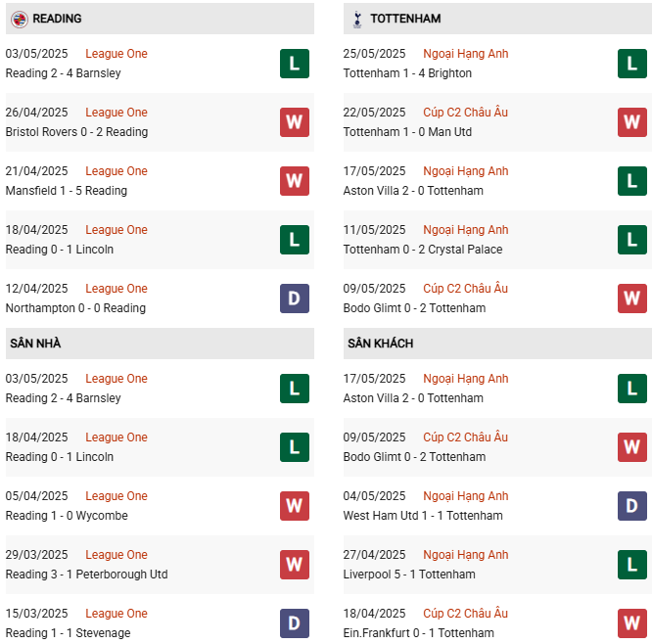Open League One link for Mansfield 1-5 Reading
This screenshot has width=652, height=644.
point(116,171)
